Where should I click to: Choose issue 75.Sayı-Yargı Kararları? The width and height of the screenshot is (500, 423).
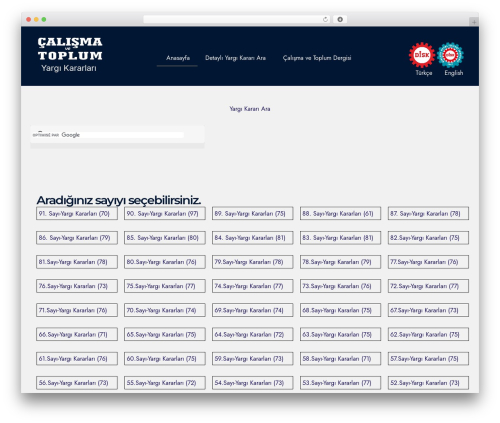point(165,286)
